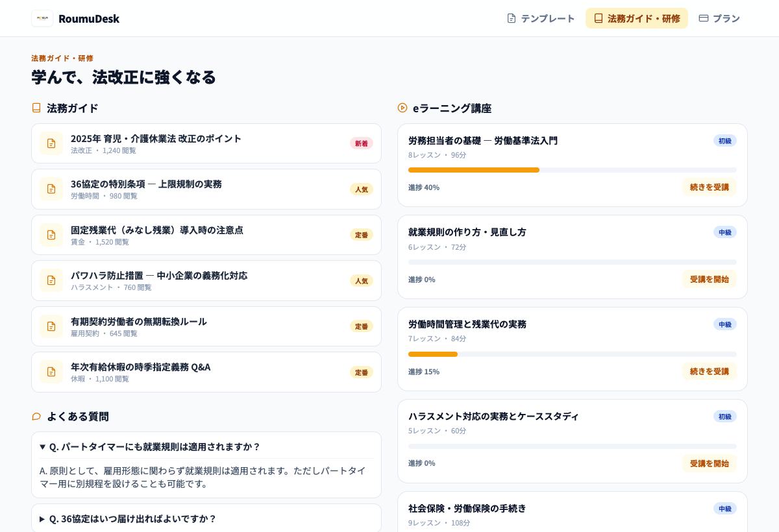Click the 定番 badge on 固定残業代 guide
This screenshot has width=779, height=532.
(362, 235)
